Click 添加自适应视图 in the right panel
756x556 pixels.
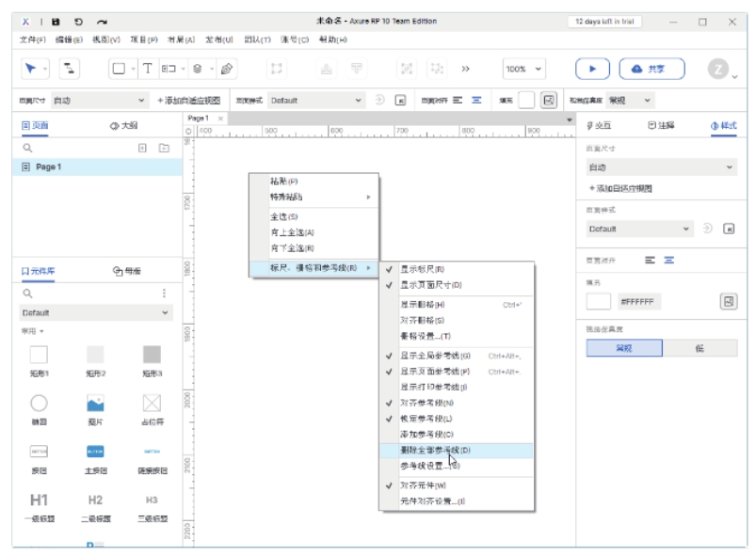tap(620, 188)
